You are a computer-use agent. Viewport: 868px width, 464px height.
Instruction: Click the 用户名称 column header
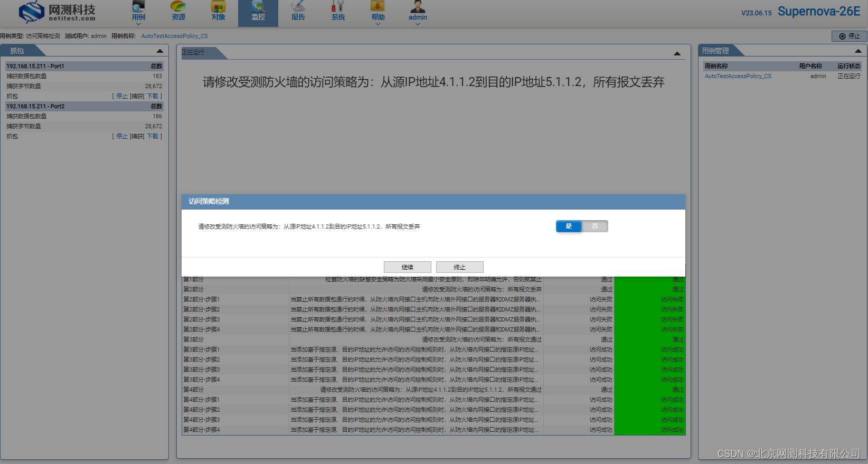pos(810,66)
